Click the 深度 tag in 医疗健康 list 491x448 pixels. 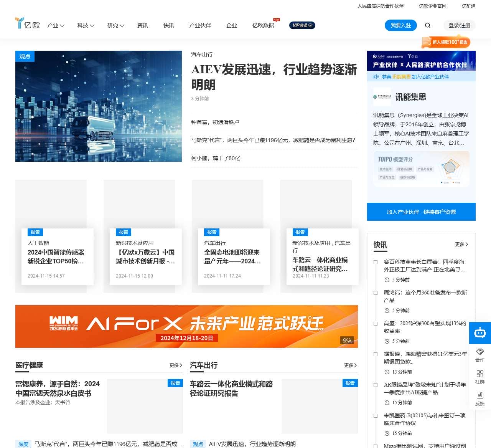pos(23,444)
